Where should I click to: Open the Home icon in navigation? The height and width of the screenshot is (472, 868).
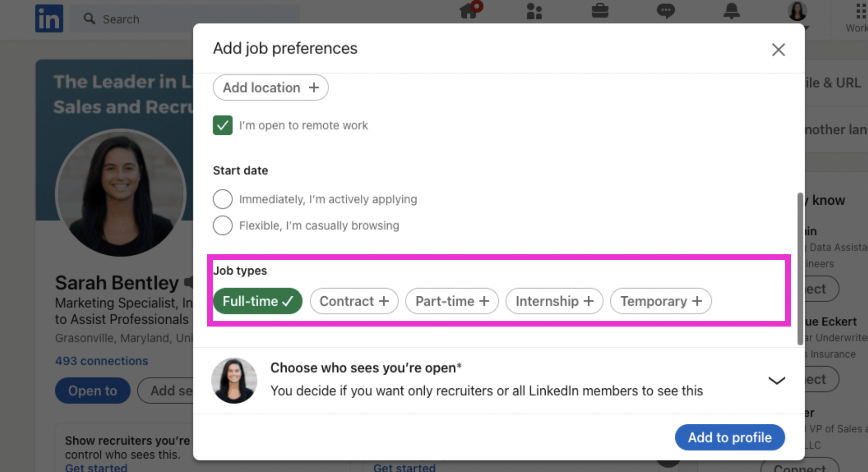(x=470, y=10)
